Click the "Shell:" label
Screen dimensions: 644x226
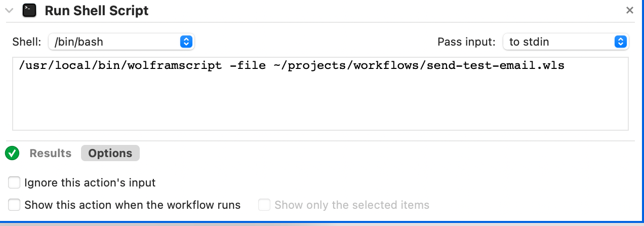point(26,42)
